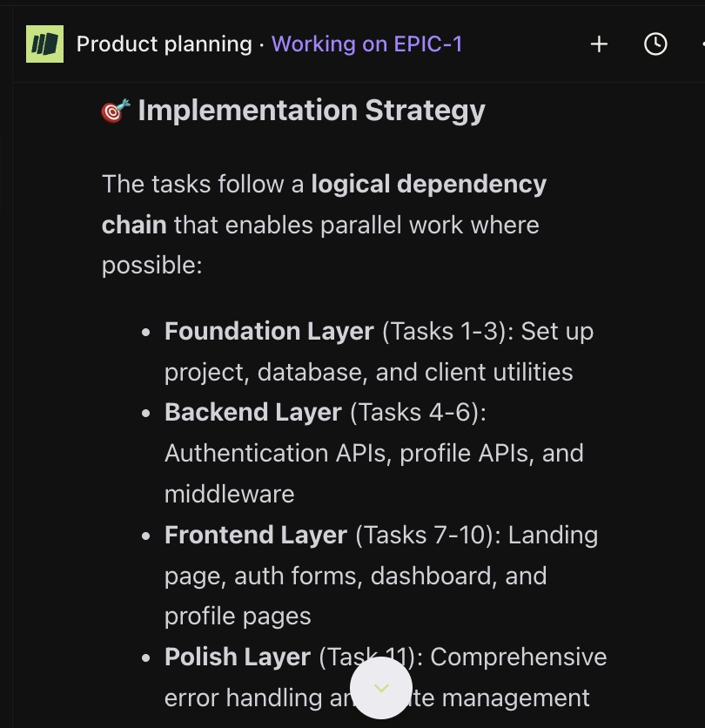The image size is (705, 728).
Task: Click the target emoji beside Implementation Strategy
Action: coord(115,109)
